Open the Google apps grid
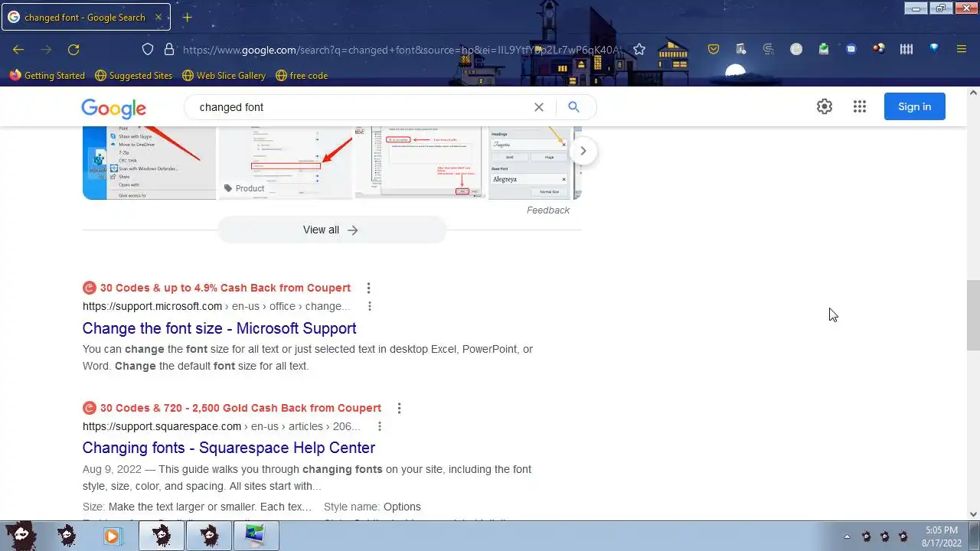 click(x=860, y=107)
